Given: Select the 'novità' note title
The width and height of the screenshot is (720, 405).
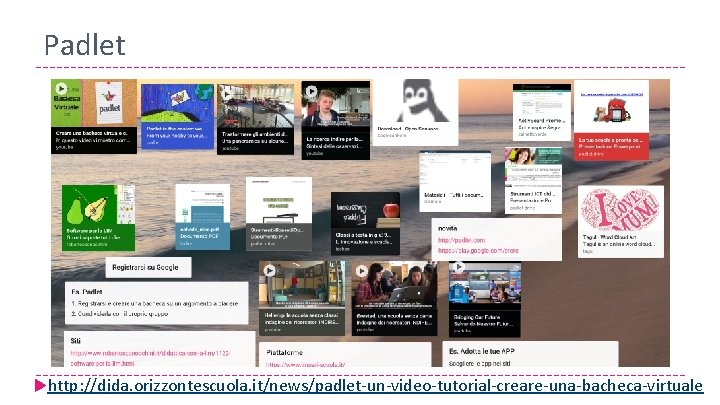Looking at the screenshot, I should coord(447,228).
